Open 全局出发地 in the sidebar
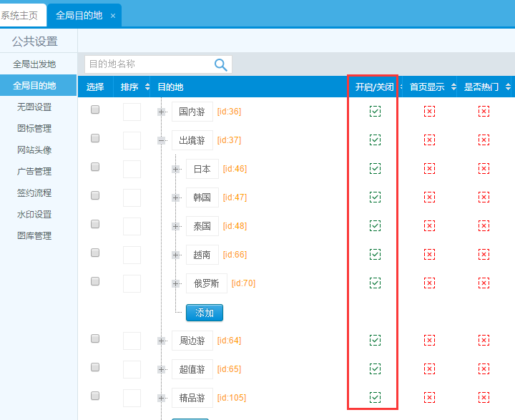Image resolution: width=515 pixels, height=420 pixels. (34, 64)
